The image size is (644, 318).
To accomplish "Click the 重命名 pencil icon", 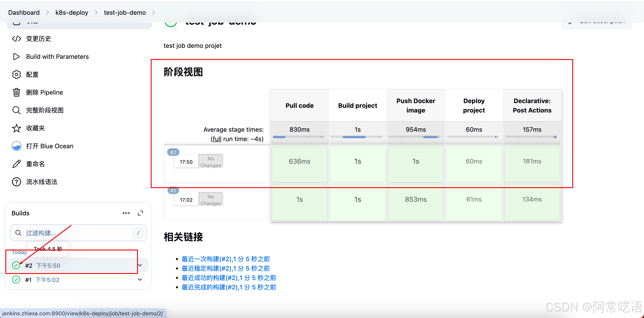I will [x=17, y=164].
